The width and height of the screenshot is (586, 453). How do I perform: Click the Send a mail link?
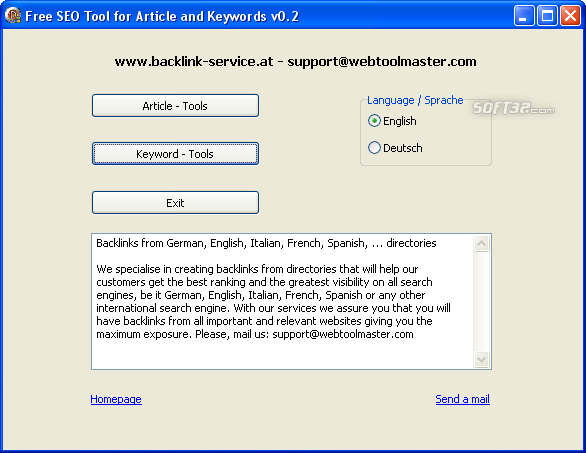click(462, 399)
